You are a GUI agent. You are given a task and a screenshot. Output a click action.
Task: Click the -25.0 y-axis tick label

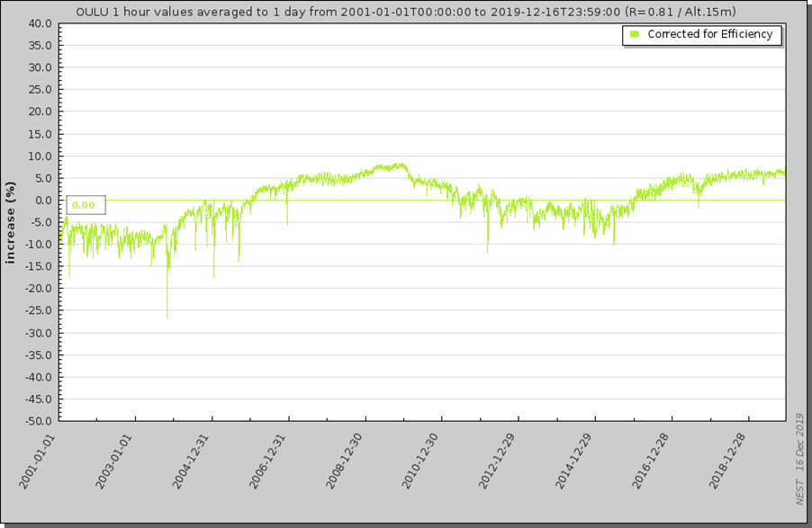click(39, 311)
